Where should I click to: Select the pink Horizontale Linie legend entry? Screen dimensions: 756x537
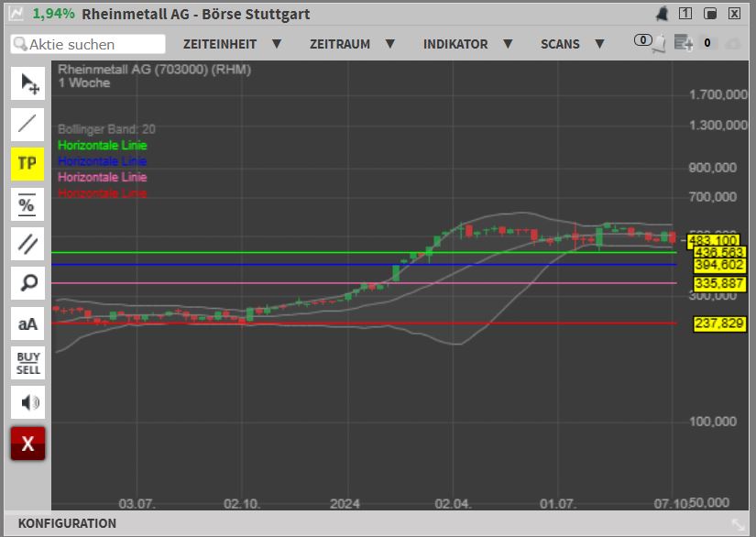point(103,177)
